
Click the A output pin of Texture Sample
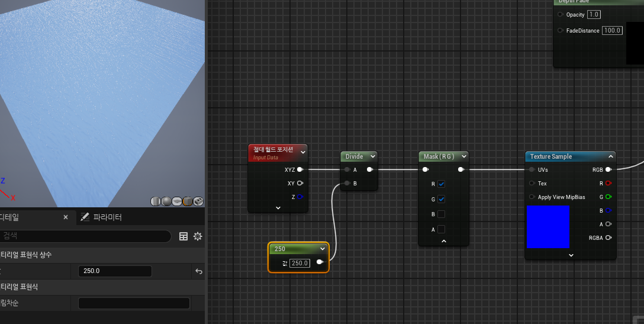point(608,224)
